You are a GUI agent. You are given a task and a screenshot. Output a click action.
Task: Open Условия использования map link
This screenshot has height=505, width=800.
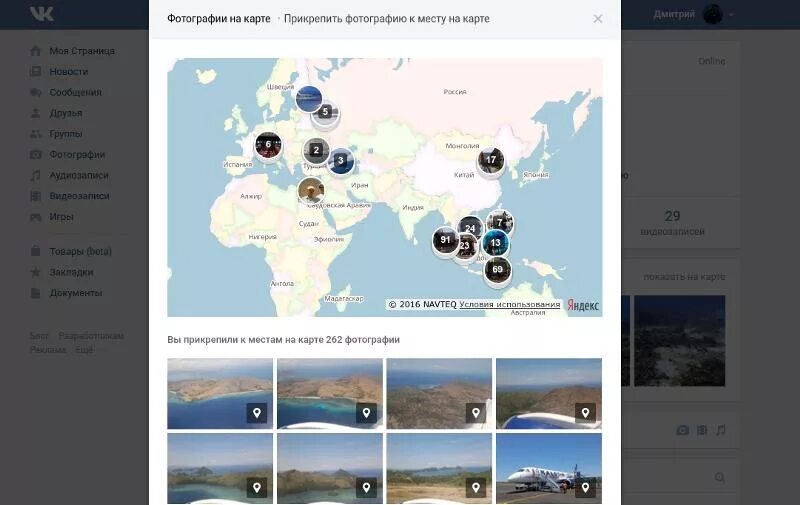pyautogui.click(x=510, y=305)
